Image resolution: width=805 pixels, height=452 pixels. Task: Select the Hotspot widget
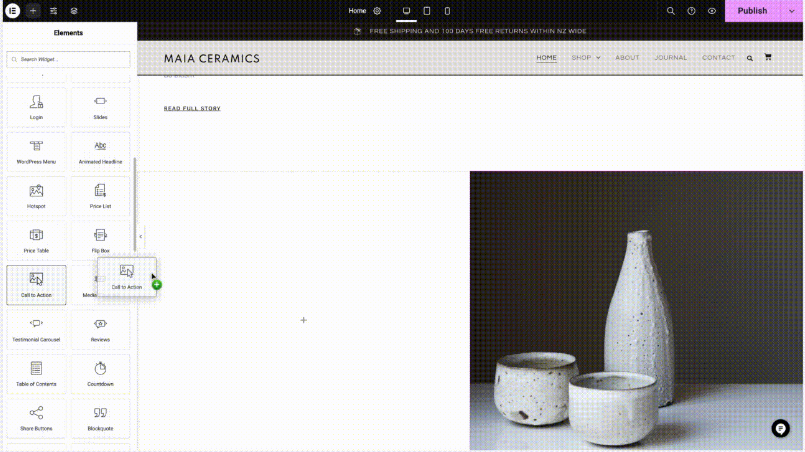(36, 196)
